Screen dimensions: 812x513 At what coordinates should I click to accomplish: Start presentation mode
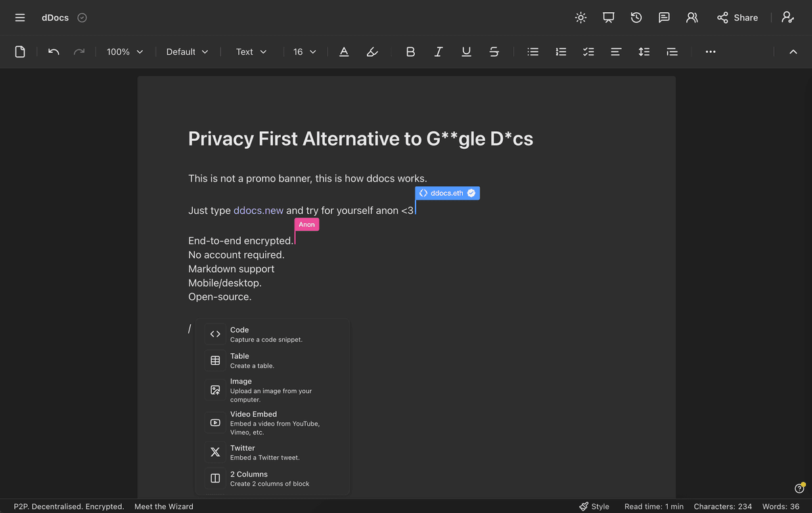(608, 18)
